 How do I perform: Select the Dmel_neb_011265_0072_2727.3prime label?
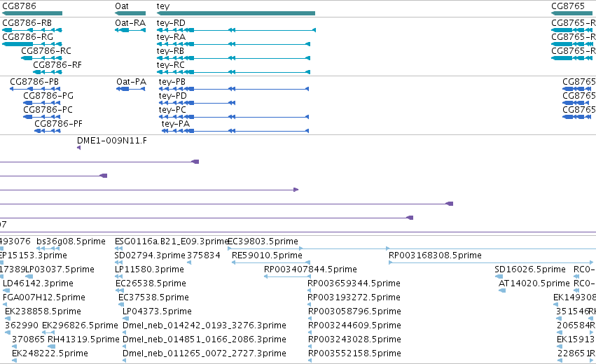[205, 353]
